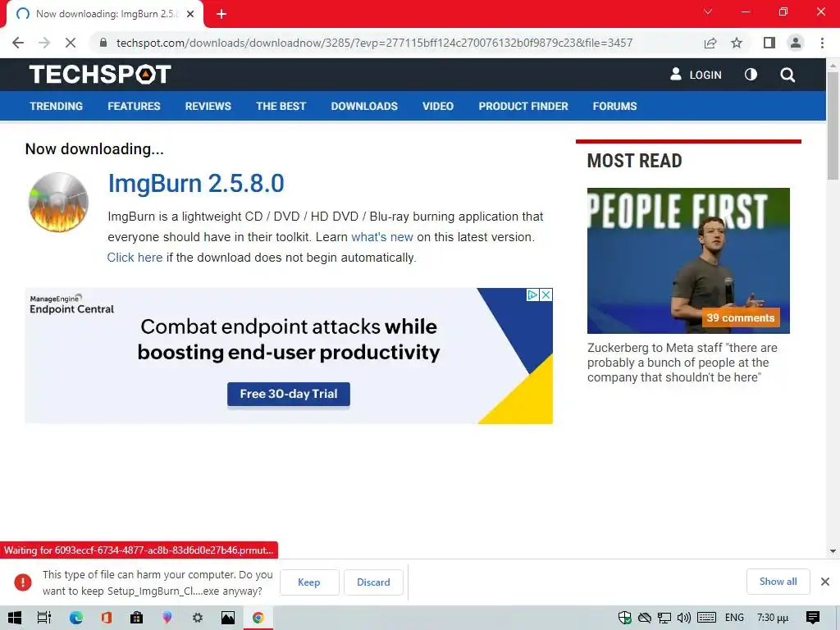The height and width of the screenshot is (630, 840).
Task: Click the ImgBurn flaming disc icon
Action: 58,202
